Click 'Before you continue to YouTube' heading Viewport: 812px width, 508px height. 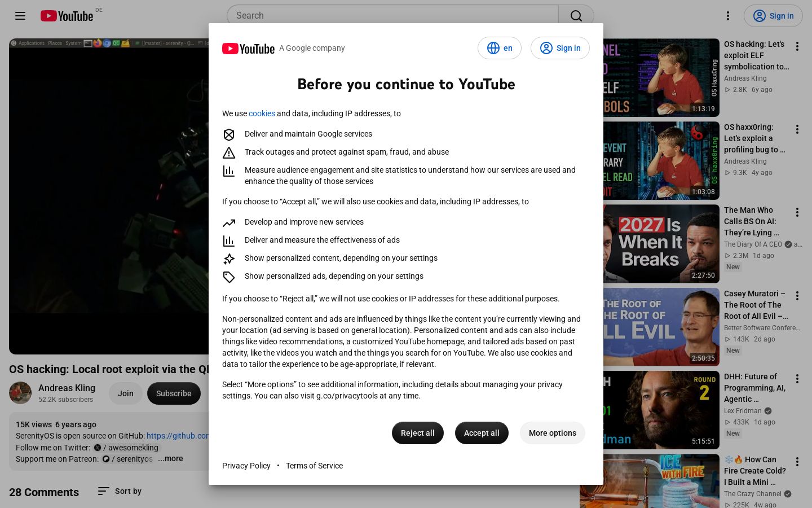click(x=406, y=84)
